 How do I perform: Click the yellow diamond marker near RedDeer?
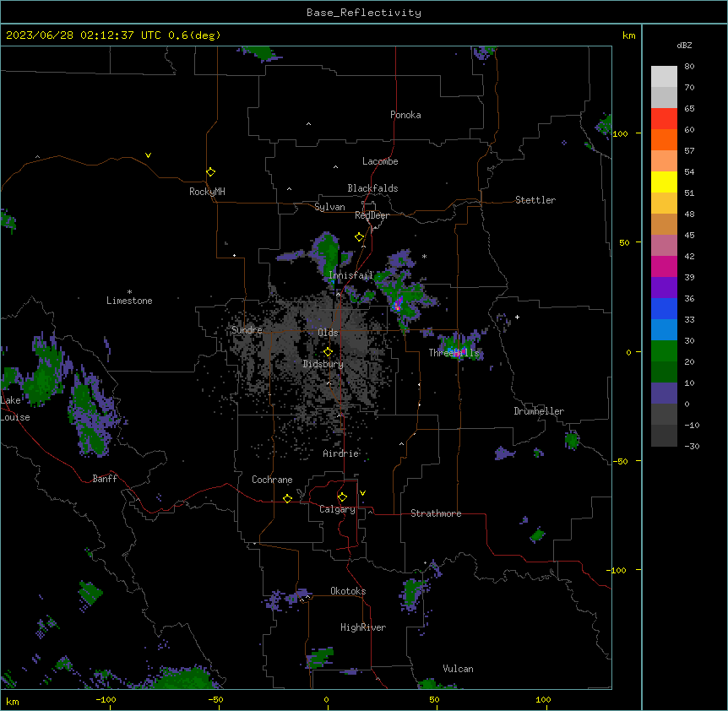[359, 237]
